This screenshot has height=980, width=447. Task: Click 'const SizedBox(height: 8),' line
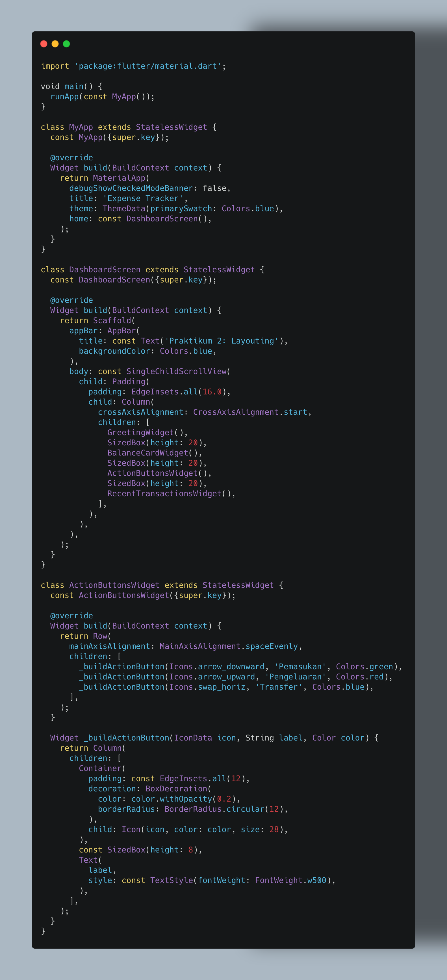pos(140,850)
